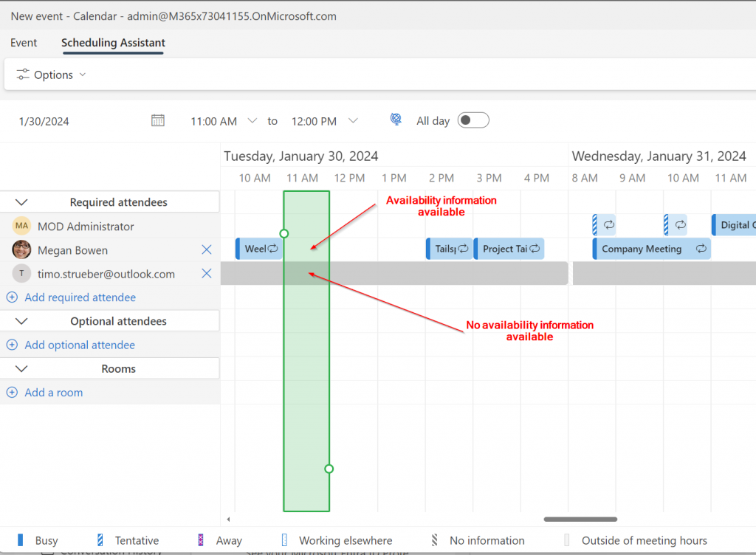Image resolution: width=756 pixels, height=555 pixels.
Task: Click Add optional attendee link
Action: [x=80, y=345]
